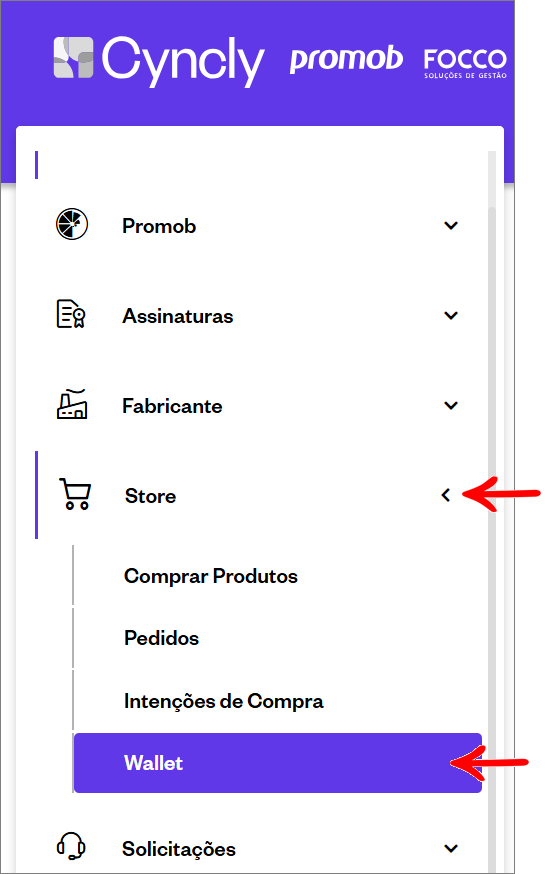Image resolution: width=545 pixels, height=874 pixels.
Task: Collapse the Store section chevron
Action: 446,495
